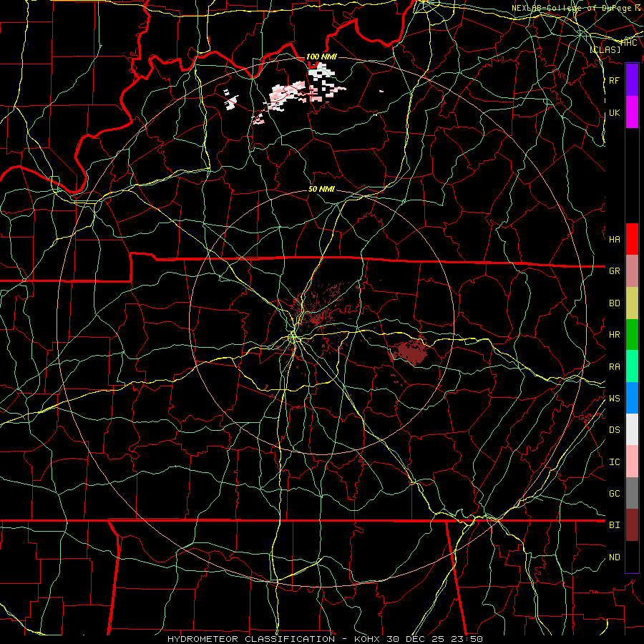Click the 50 NMI range ring label
Screen dimensions: 644x644
321,189
